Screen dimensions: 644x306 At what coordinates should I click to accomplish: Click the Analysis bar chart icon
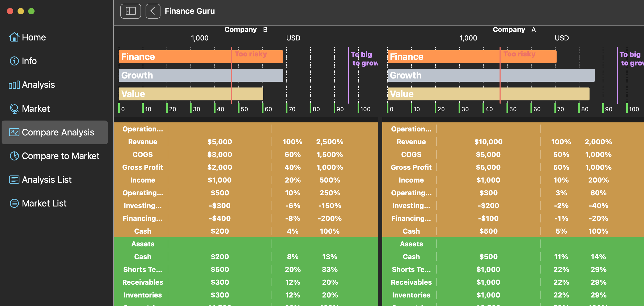pos(14,85)
